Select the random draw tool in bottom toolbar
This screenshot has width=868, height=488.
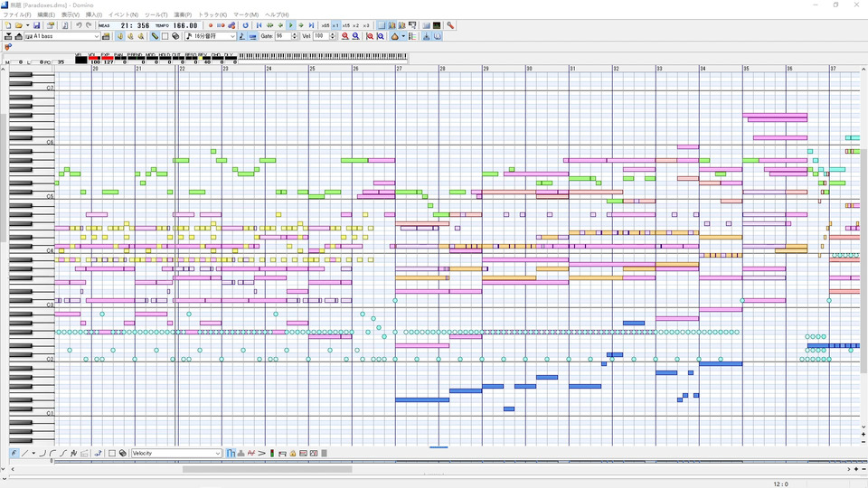click(73, 453)
